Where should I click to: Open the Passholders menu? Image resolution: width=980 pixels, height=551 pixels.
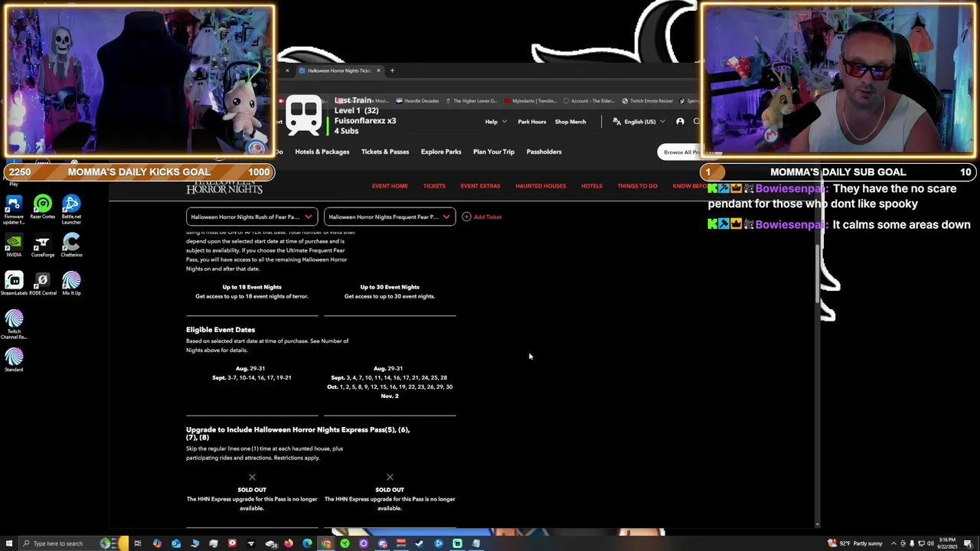[544, 152]
